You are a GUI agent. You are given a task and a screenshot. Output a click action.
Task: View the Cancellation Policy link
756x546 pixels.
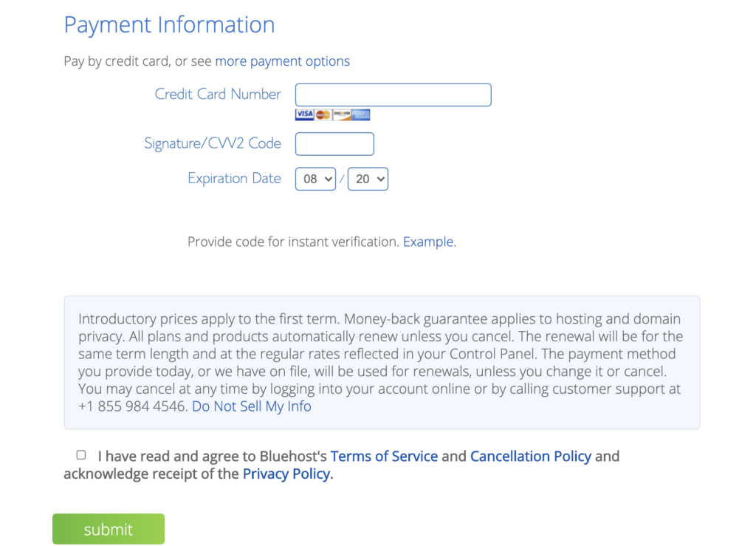(531, 457)
